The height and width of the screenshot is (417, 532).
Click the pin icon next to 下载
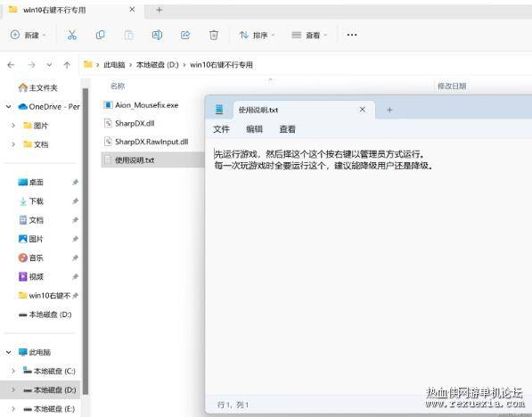pos(75,201)
